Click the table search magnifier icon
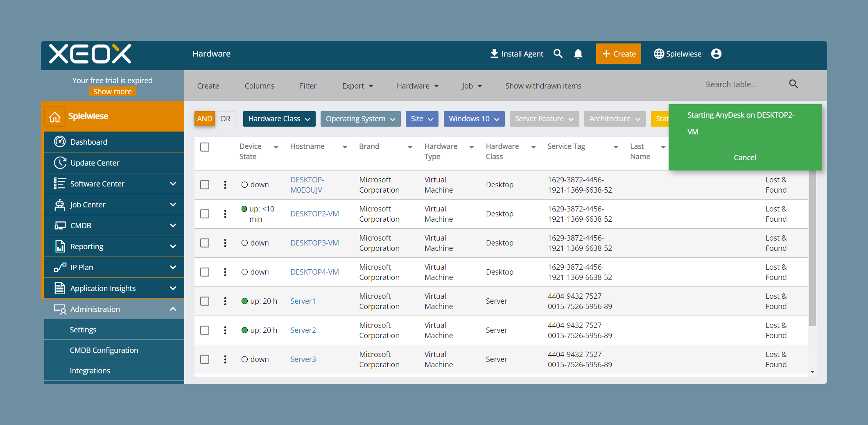868x425 pixels. pyautogui.click(x=793, y=84)
